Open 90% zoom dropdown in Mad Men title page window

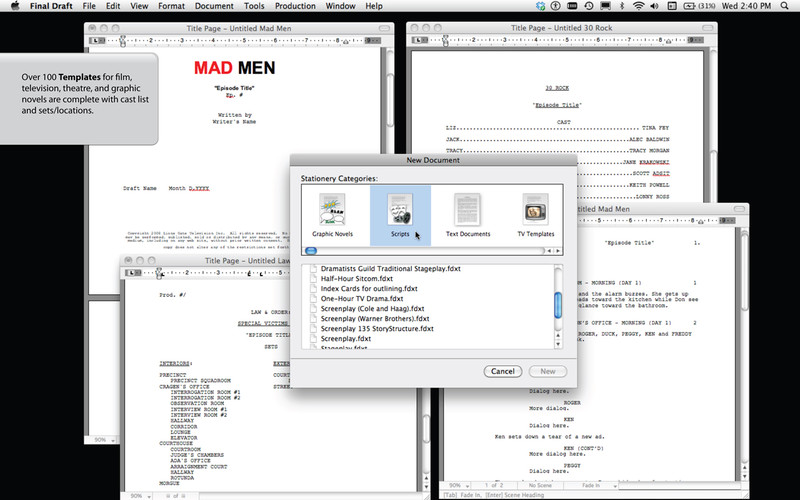(103, 440)
